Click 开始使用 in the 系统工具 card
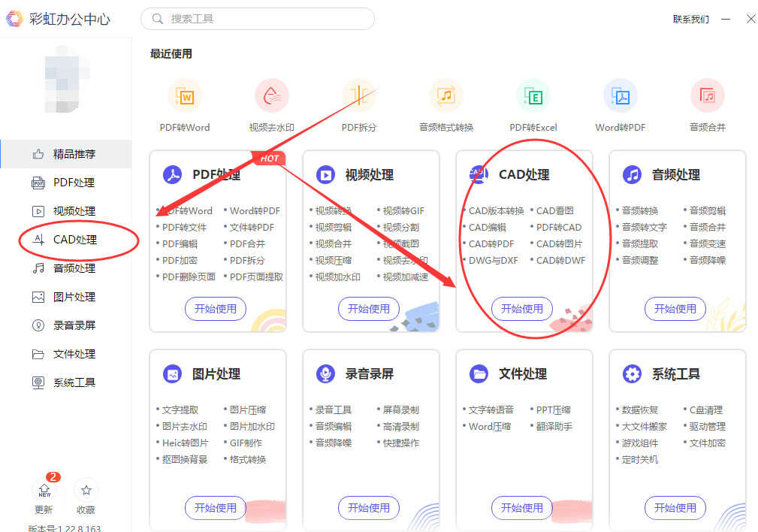This screenshot has width=758, height=532. click(675, 508)
